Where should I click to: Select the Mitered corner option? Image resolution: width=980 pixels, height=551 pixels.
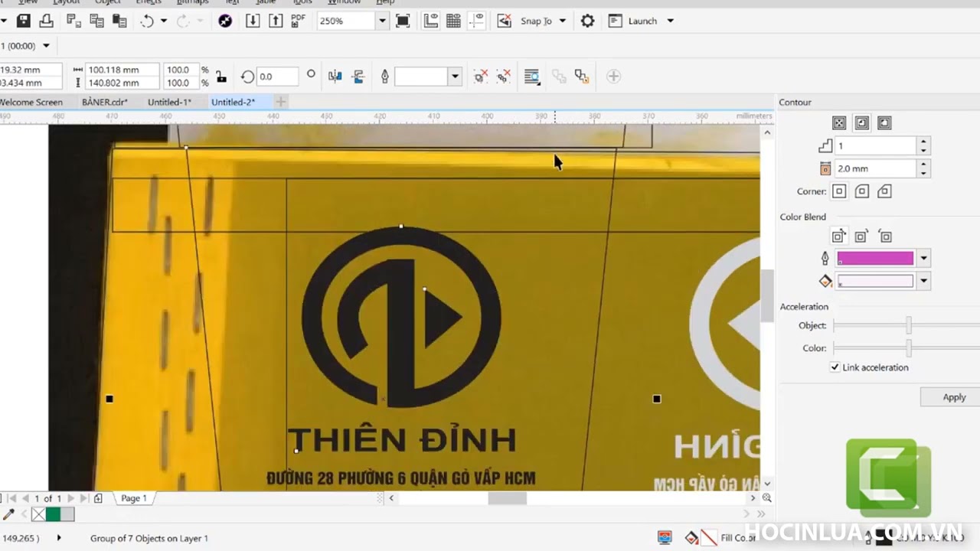(x=839, y=191)
